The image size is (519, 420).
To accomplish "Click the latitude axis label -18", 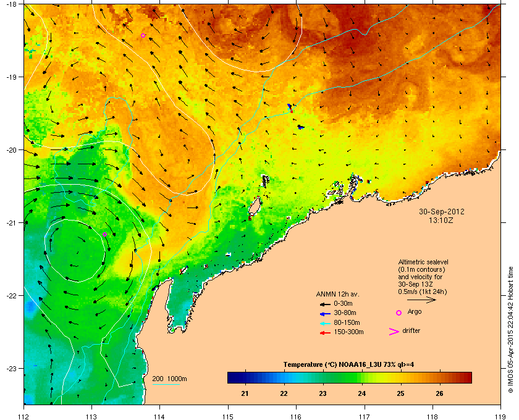I will click(11, 4).
